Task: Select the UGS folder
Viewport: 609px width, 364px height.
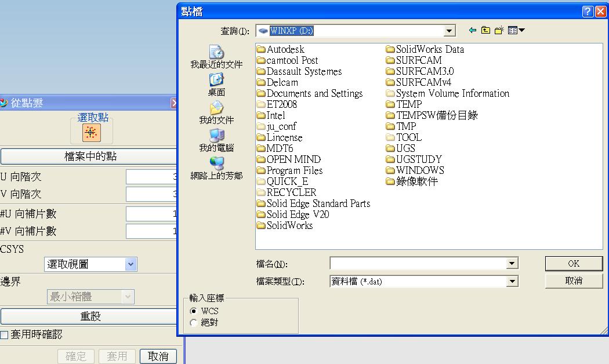Action: [x=400, y=148]
